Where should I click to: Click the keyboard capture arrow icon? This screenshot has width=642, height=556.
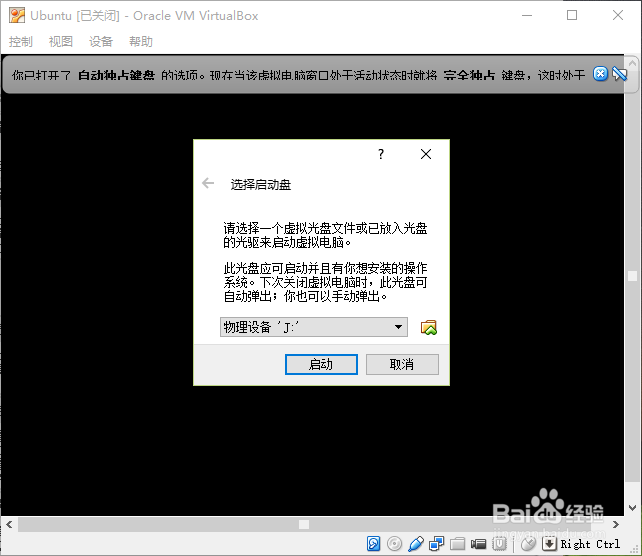coord(549,544)
